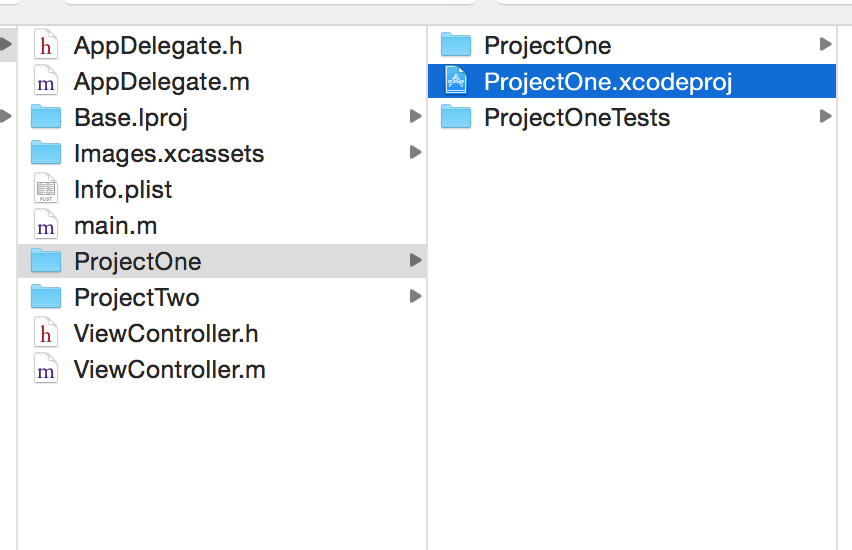
Task: Select the main.m file name
Action: [115, 226]
